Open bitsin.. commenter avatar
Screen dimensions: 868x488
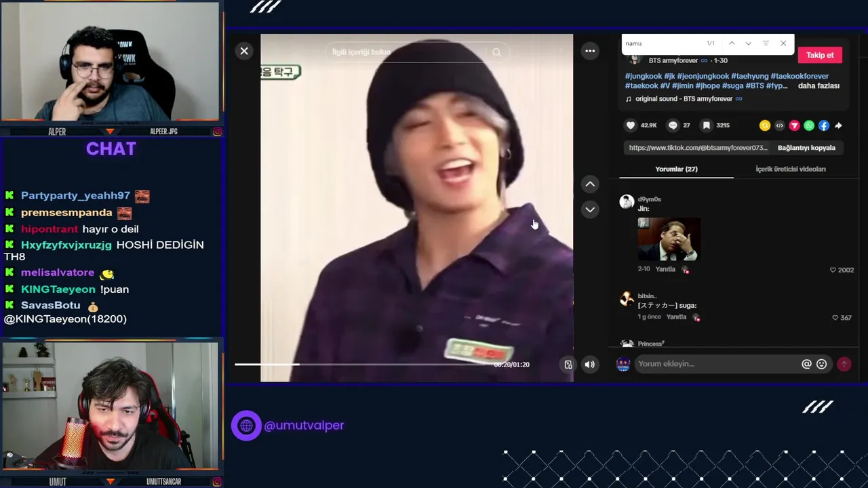627,298
